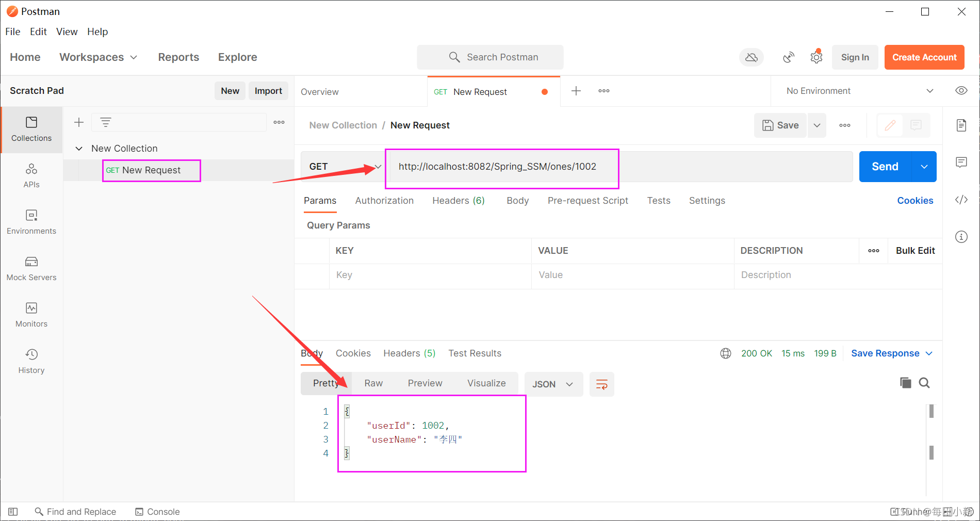The height and width of the screenshot is (521, 980).
Task: Show the Raw response view
Action: [x=373, y=383]
